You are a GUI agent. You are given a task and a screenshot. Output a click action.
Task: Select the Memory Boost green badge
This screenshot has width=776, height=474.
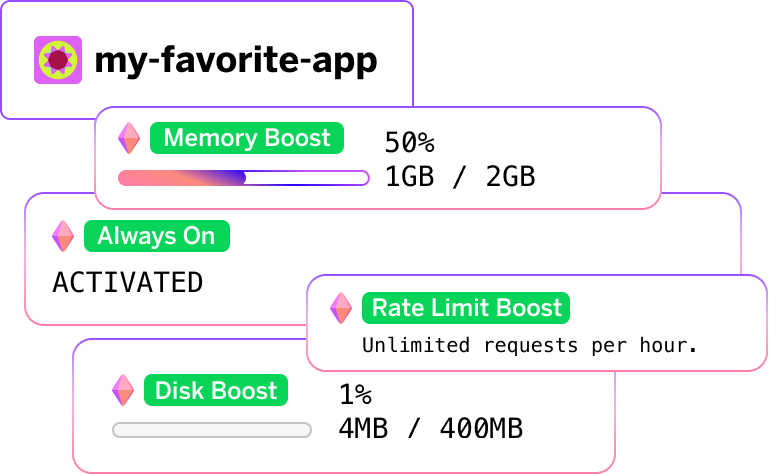pyautogui.click(x=246, y=138)
